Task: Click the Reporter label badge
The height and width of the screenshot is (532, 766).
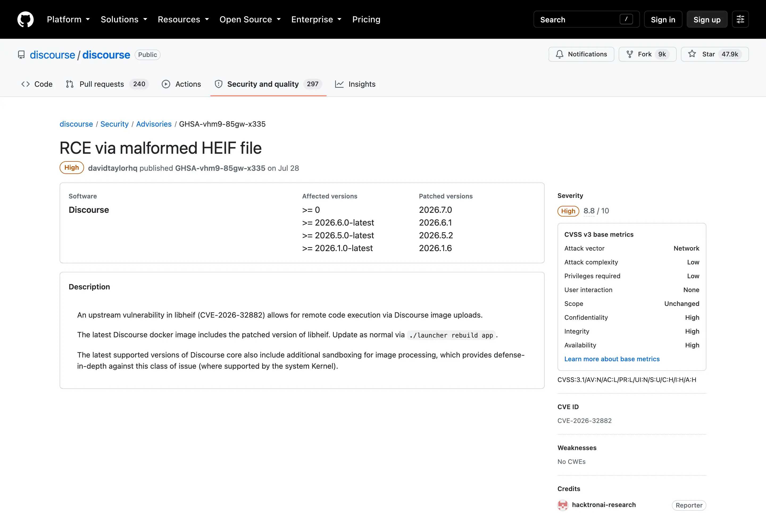Action: (689, 505)
